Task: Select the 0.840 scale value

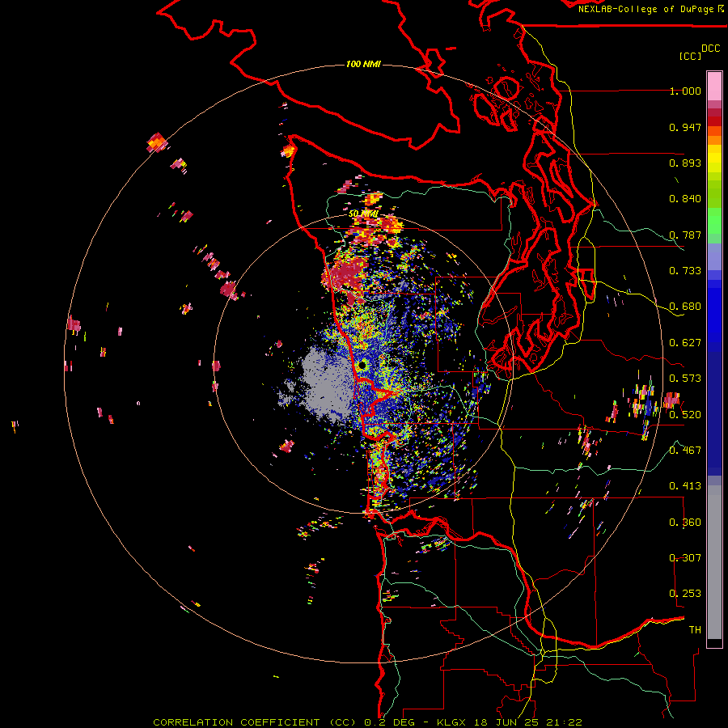Action: [x=685, y=199]
